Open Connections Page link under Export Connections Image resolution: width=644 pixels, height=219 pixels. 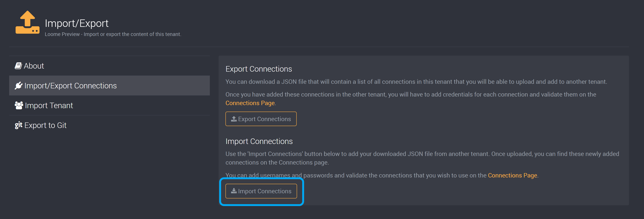click(x=250, y=103)
